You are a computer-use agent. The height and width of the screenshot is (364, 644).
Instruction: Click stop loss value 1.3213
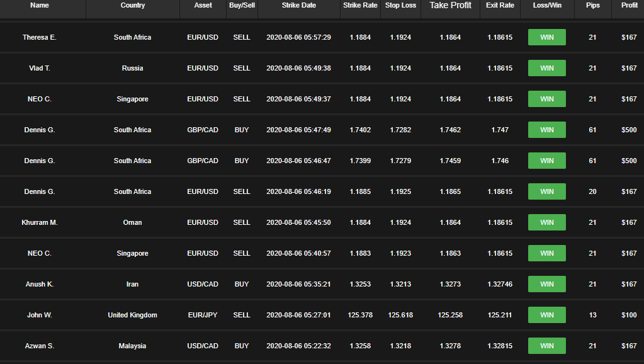click(400, 284)
